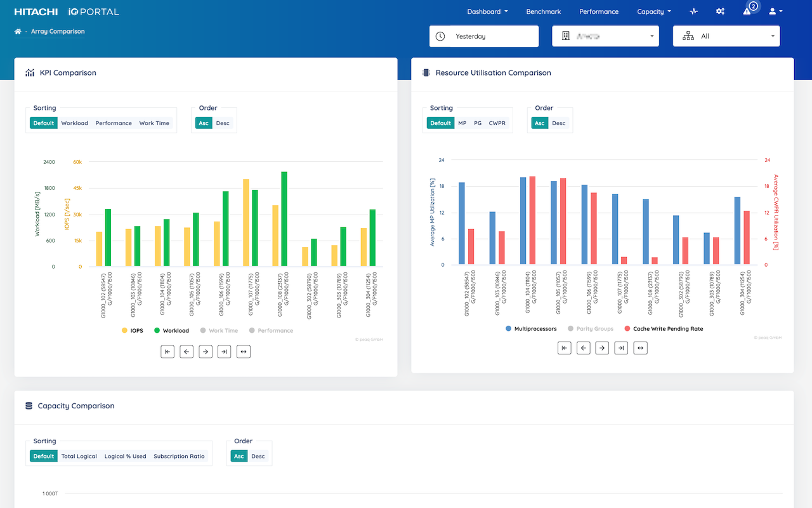Open the Yesterday time range selector
The image size is (812, 508).
(x=483, y=36)
